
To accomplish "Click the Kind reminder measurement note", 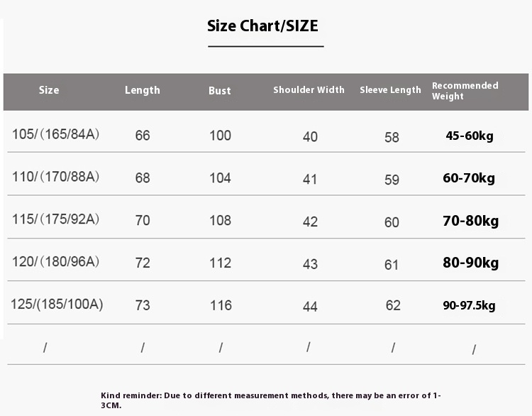I will tap(272, 400).
